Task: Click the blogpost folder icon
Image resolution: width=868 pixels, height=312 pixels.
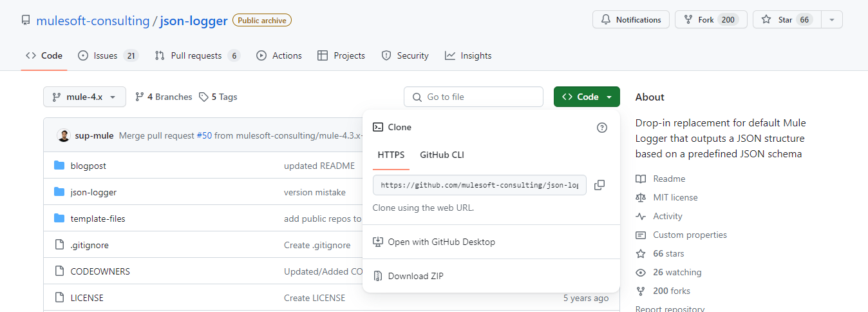Action: click(x=59, y=166)
